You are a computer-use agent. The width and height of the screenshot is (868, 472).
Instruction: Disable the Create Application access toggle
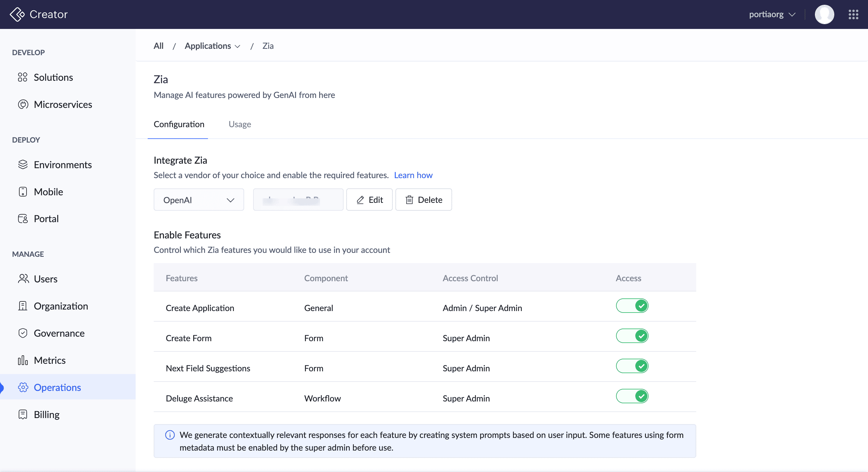tap(632, 306)
